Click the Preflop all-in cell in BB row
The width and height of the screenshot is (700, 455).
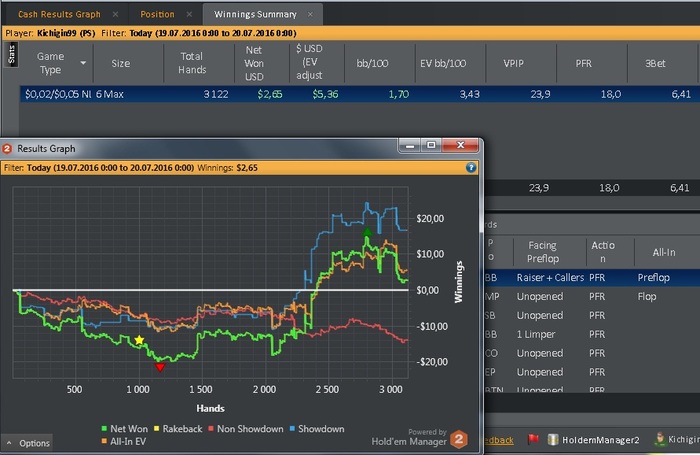[654, 277]
